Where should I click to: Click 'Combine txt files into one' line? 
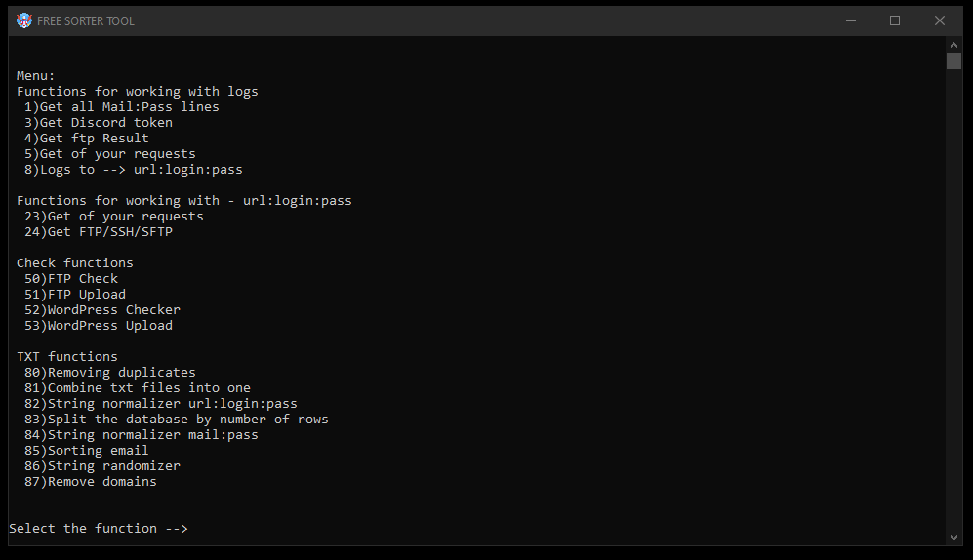point(138,388)
